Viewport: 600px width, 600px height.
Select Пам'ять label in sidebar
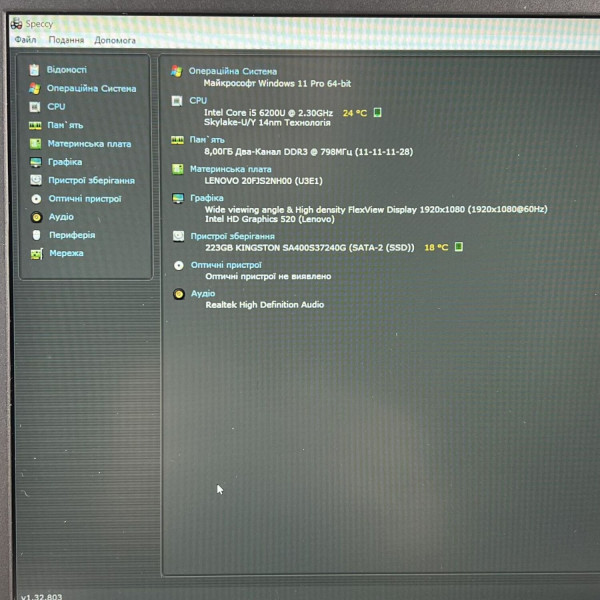[65, 125]
